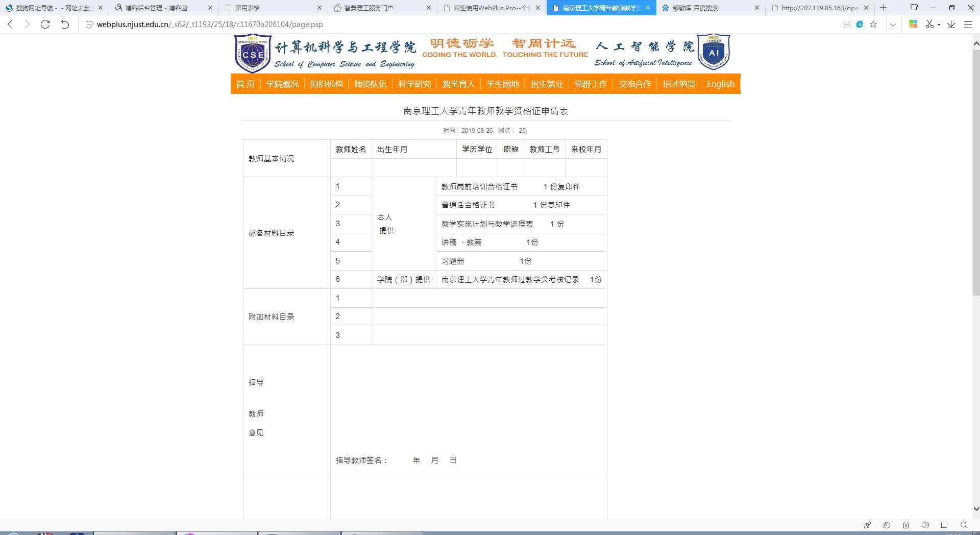Image resolution: width=980 pixels, height=535 pixels.
Task: Click the 来校年月 table header cell
Action: 586,149
